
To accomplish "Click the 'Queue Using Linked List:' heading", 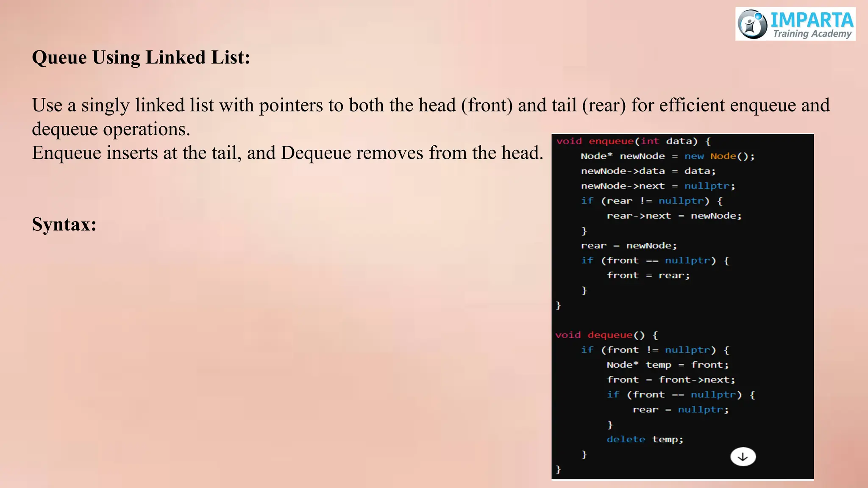I will [141, 58].
